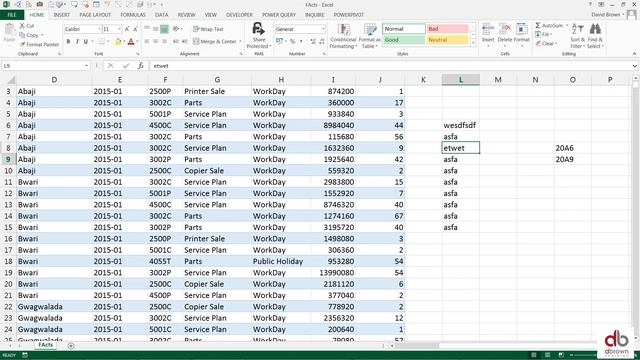This screenshot has height=360, width=640.
Task: Select the Format Painter brush
Action: tap(22, 44)
